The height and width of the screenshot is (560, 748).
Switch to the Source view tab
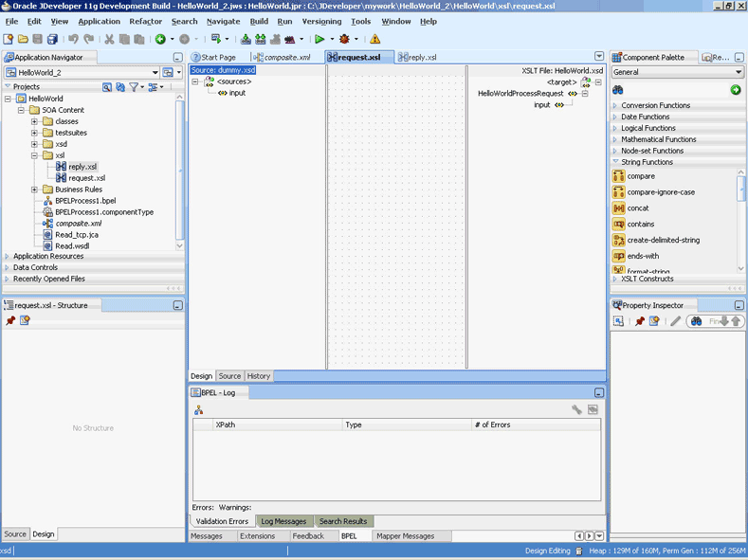tap(229, 376)
